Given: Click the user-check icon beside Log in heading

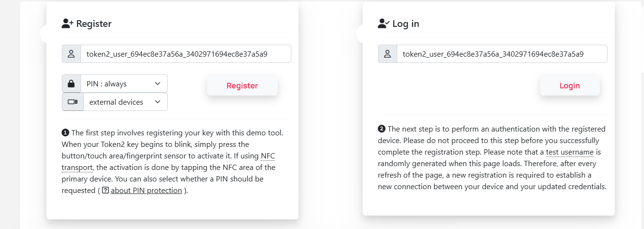Looking at the screenshot, I should pos(384,24).
